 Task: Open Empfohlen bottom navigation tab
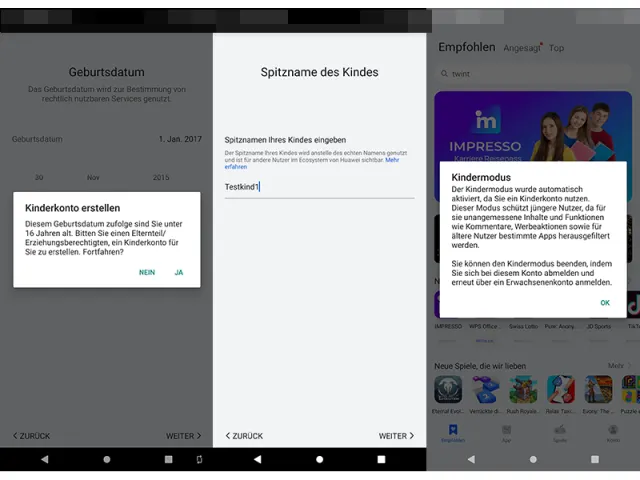click(x=453, y=433)
